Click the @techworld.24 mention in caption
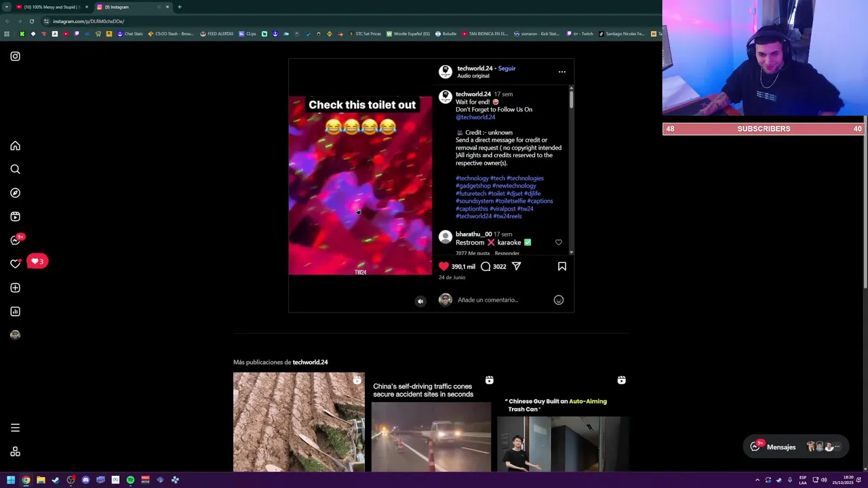The image size is (868, 488). [475, 117]
